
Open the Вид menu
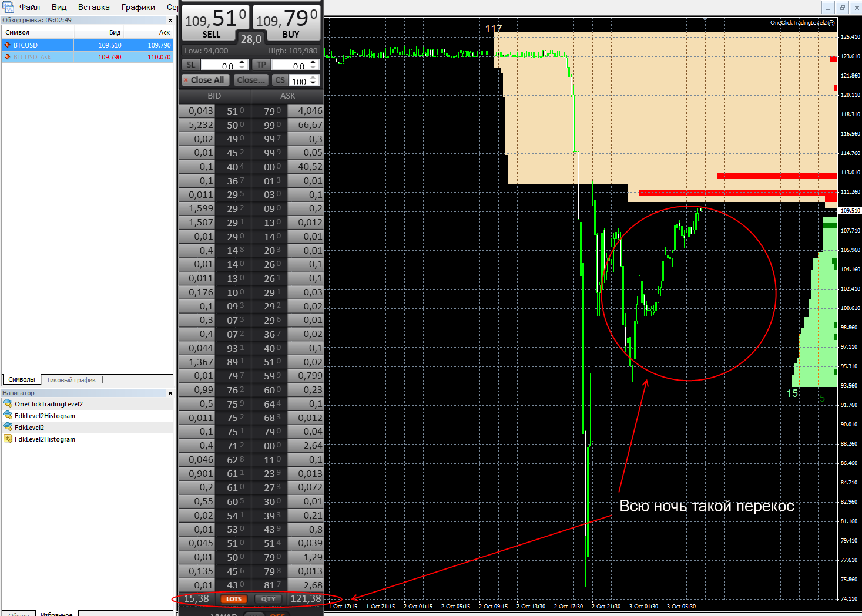pos(59,7)
